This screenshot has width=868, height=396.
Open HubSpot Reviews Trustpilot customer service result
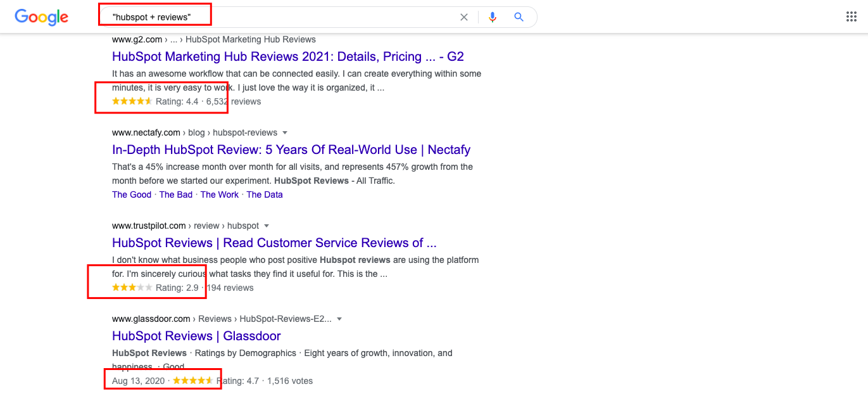pos(274,243)
